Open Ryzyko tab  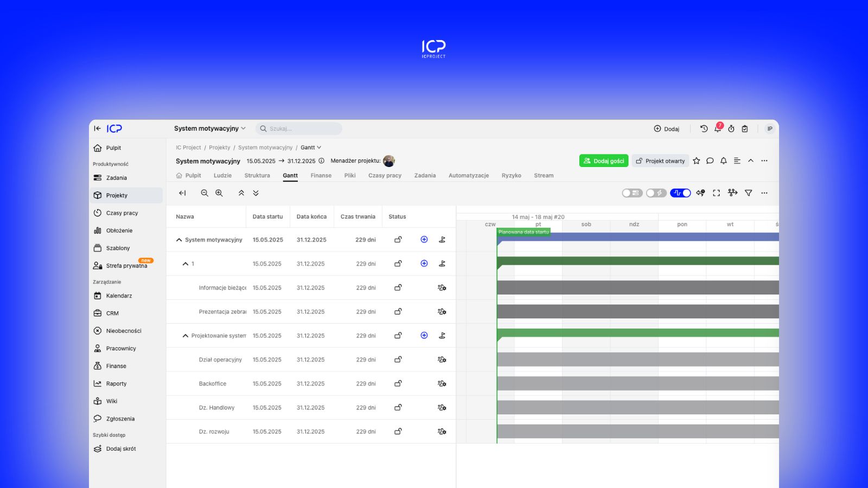(511, 176)
